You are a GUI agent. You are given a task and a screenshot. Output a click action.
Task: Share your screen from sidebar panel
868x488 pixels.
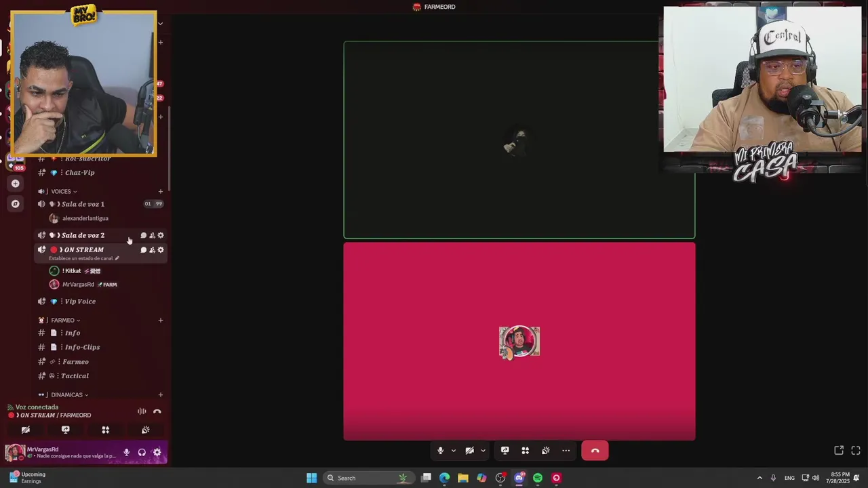point(66,430)
